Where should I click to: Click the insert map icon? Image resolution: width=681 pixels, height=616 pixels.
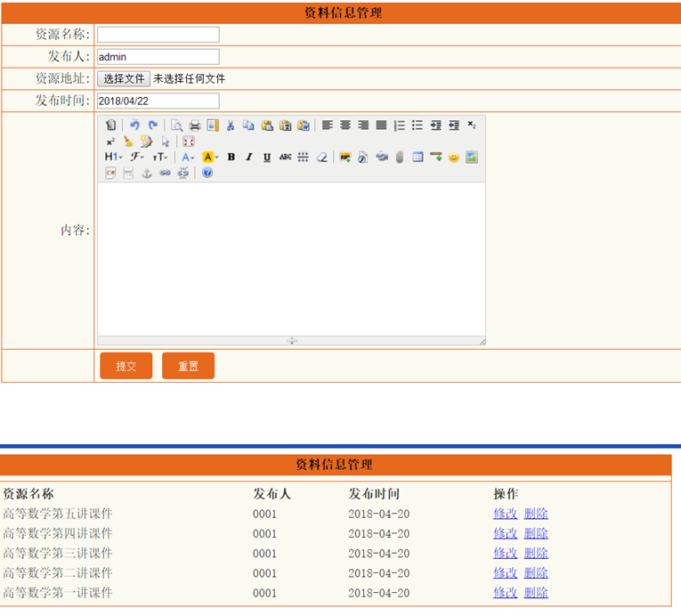coord(472,157)
